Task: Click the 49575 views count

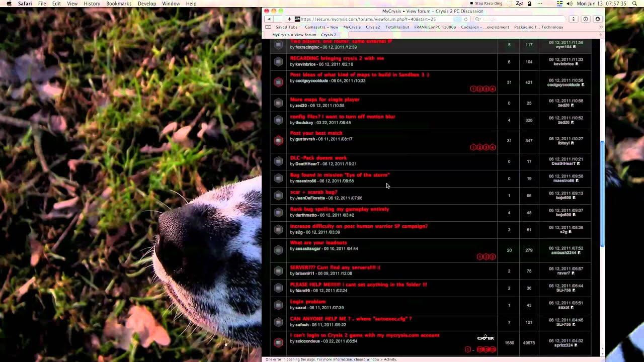Action: (x=529, y=343)
